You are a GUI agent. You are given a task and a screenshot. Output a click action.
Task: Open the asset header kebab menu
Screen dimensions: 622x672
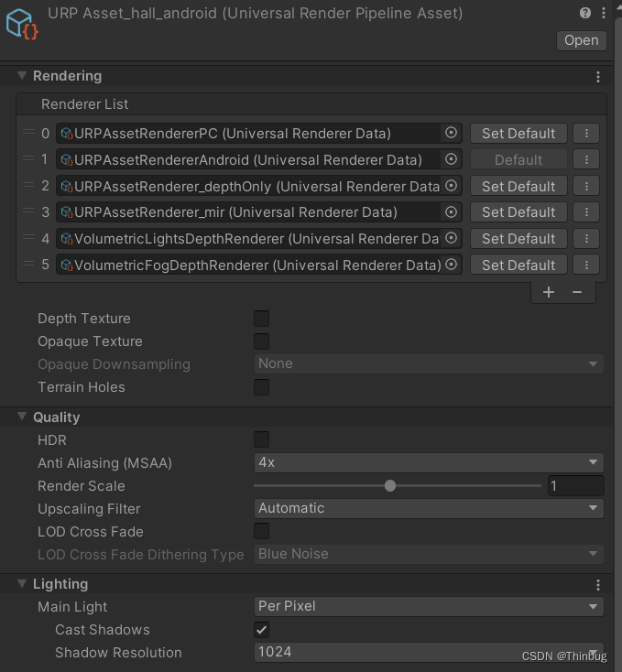603,13
